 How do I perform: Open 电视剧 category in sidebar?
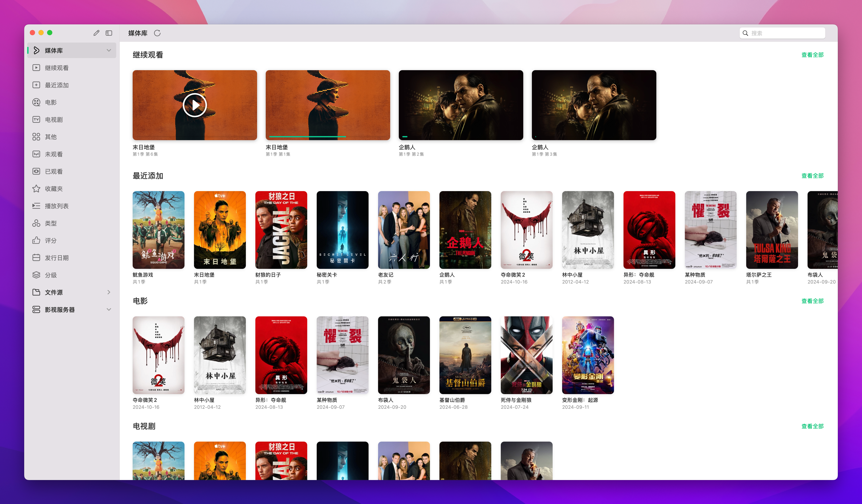72,119
